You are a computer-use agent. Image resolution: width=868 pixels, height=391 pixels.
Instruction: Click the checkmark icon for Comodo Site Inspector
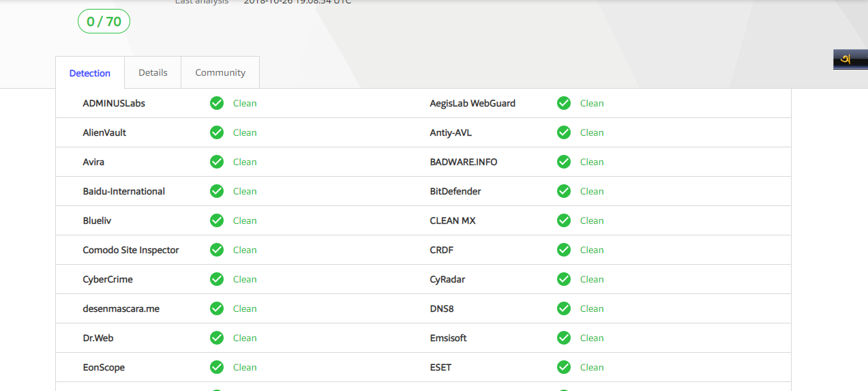(217, 250)
